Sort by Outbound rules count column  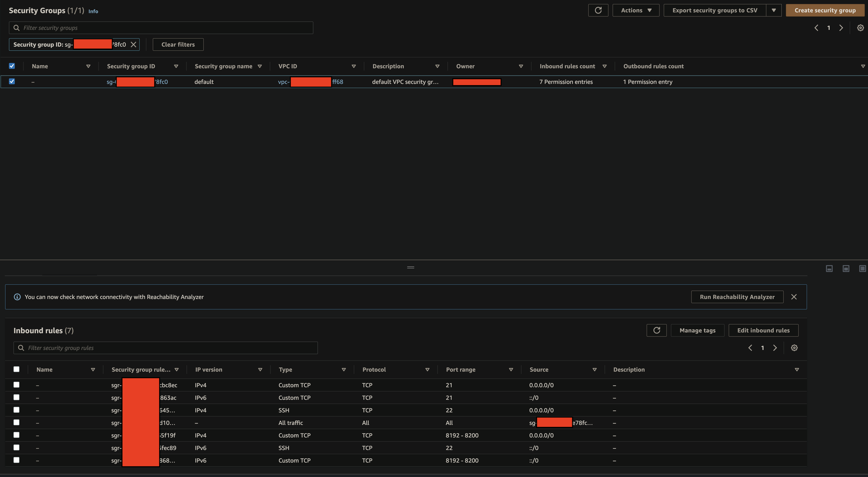tap(863, 66)
